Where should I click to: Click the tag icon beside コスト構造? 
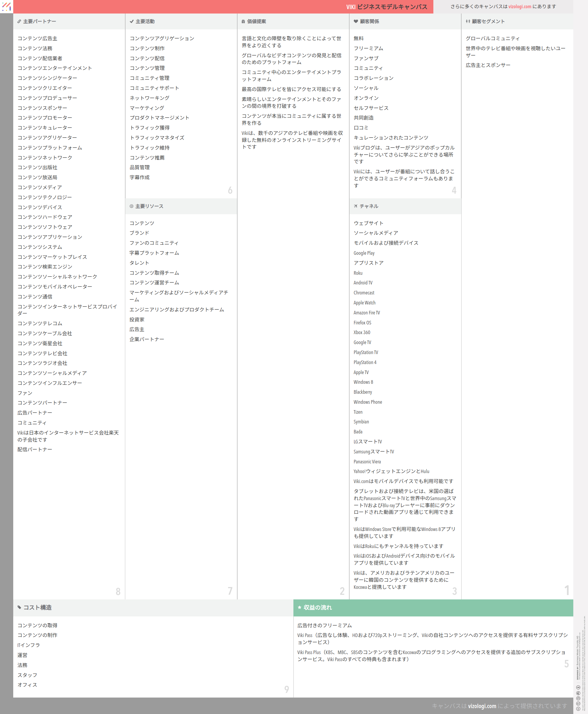click(x=19, y=607)
